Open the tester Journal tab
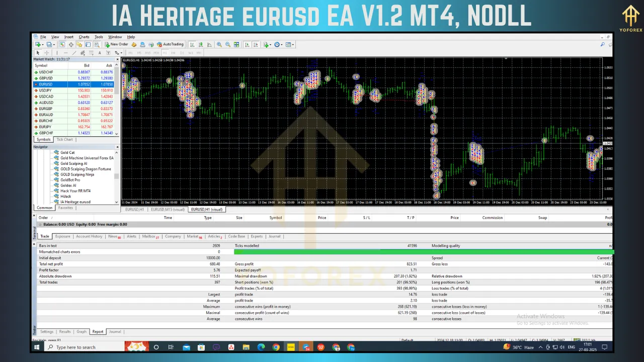The height and width of the screenshot is (362, 644). [115, 332]
